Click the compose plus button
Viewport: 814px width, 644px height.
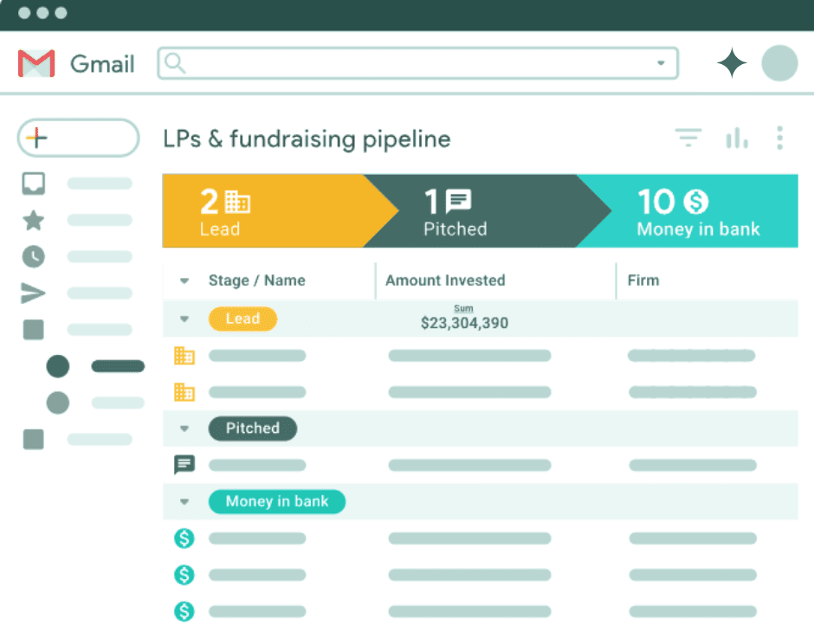point(78,138)
